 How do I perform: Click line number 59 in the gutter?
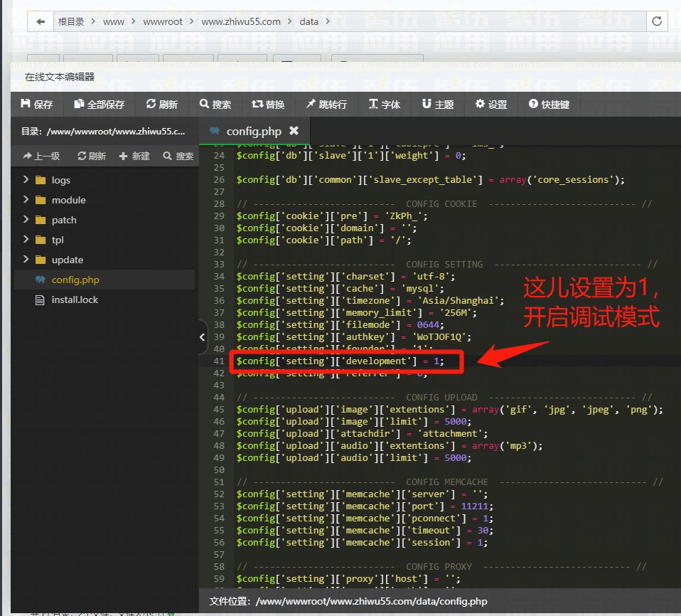(219, 579)
